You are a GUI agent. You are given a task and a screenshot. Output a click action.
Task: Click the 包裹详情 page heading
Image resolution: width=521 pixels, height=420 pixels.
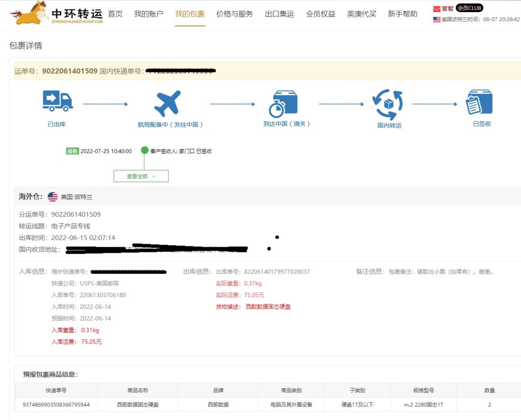pyautogui.click(x=26, y=46)
